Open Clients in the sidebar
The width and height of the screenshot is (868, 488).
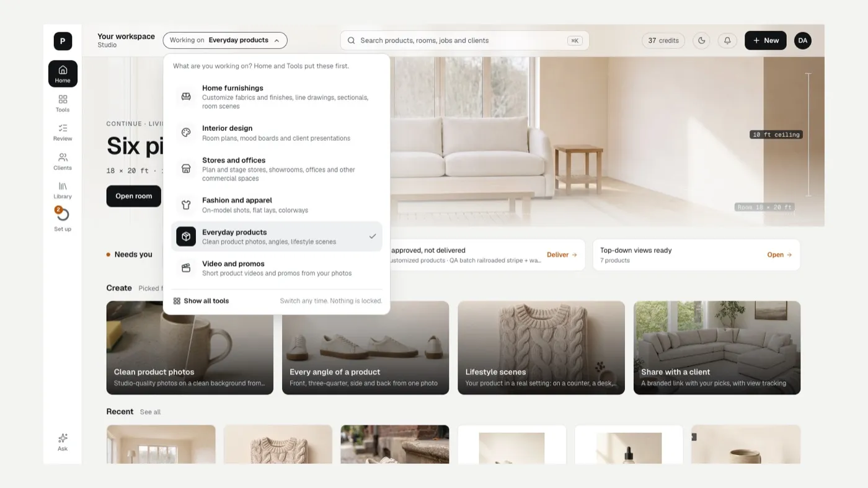click(x=63, y=161)
